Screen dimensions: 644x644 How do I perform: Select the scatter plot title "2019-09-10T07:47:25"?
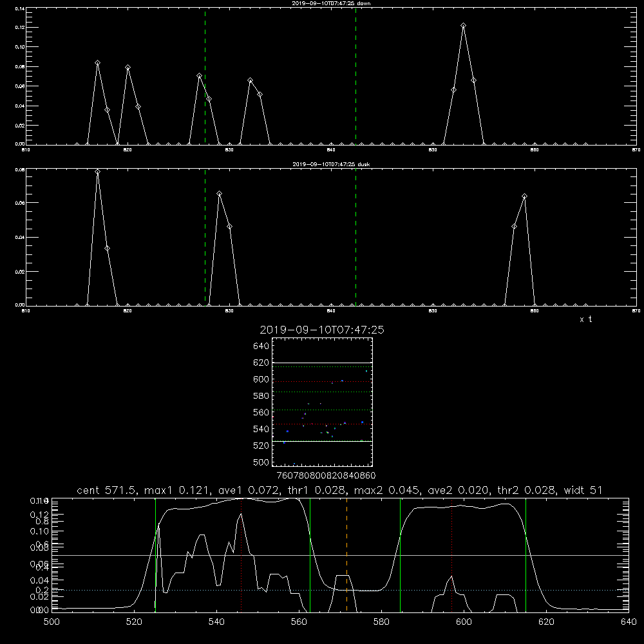coord(322,330)
